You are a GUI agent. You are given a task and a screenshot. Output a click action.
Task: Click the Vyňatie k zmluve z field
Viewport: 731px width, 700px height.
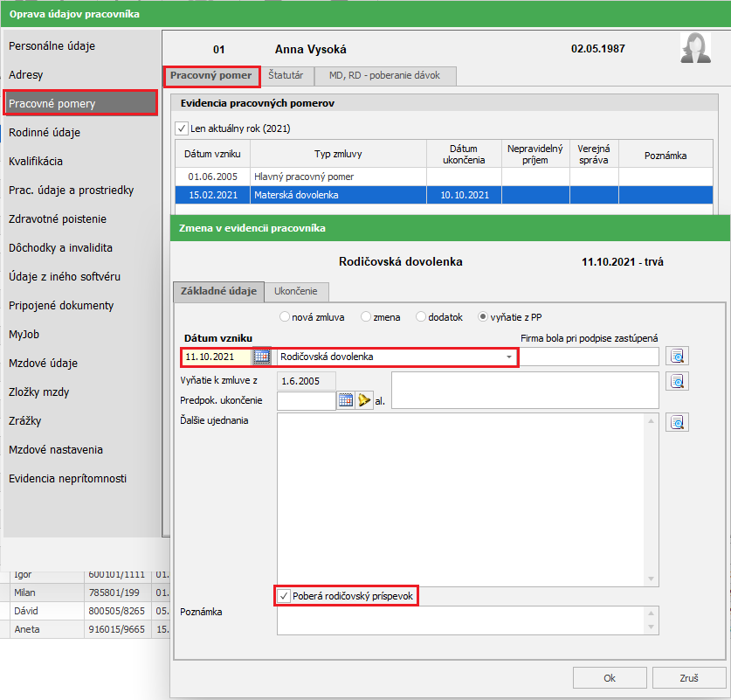[307, 381]
